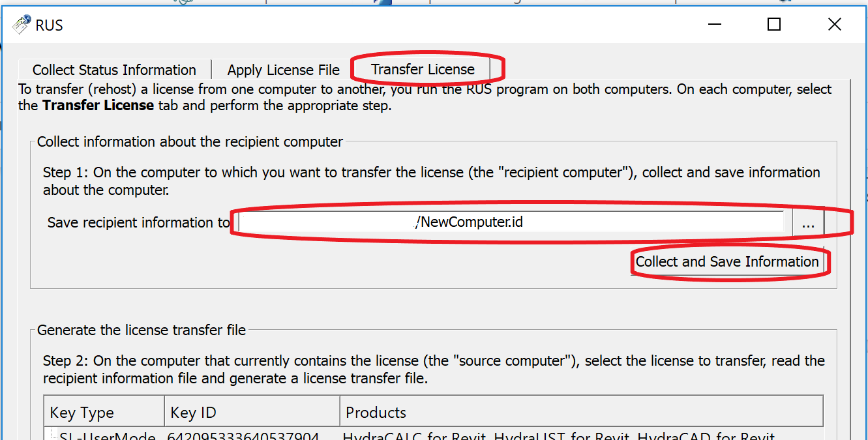Sort by the Products column header

pos(376,411)
